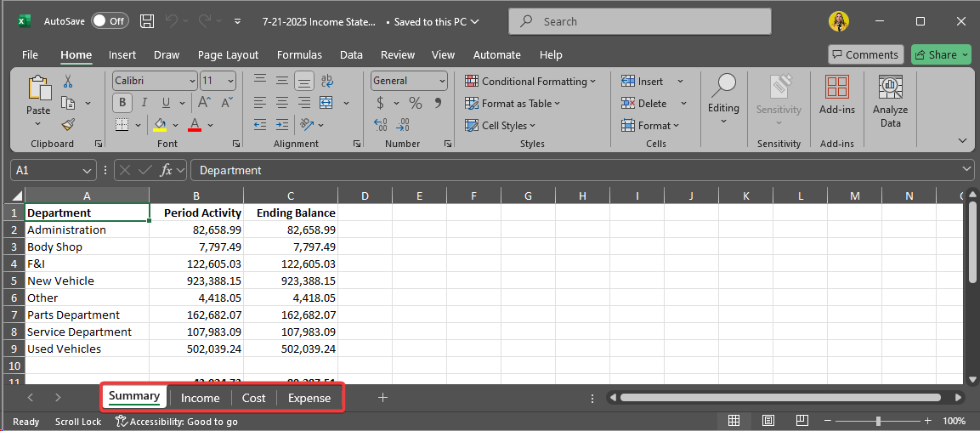Click the Merge & Center icon
Screen dimensions: 980x431
tap(326, 103)
